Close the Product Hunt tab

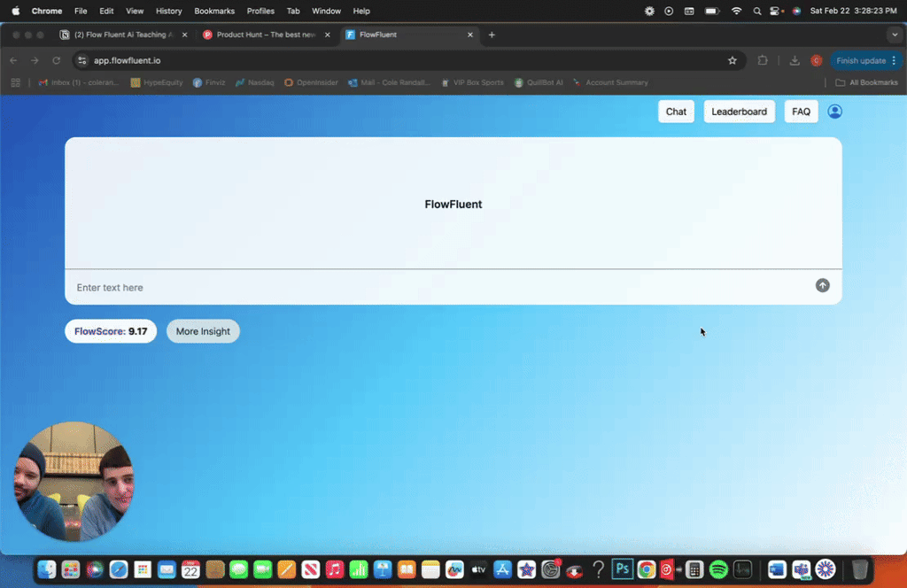(x=328, y=35)
